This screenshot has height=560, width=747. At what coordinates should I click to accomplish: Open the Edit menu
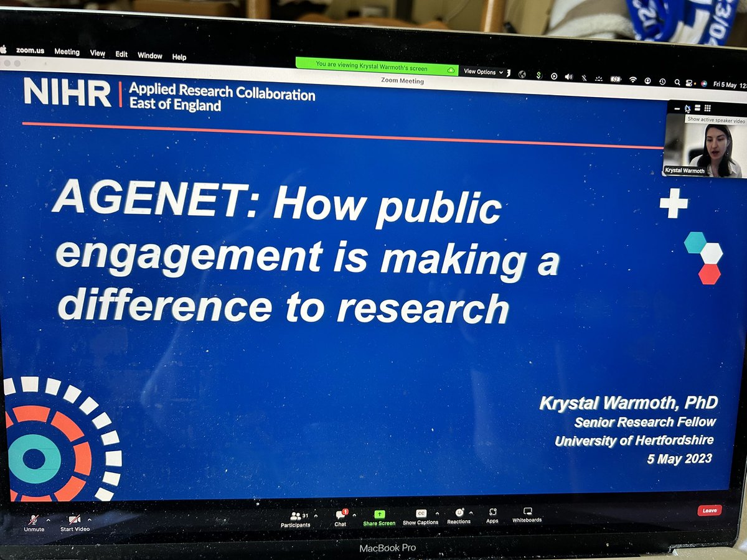tap(121, 55)
